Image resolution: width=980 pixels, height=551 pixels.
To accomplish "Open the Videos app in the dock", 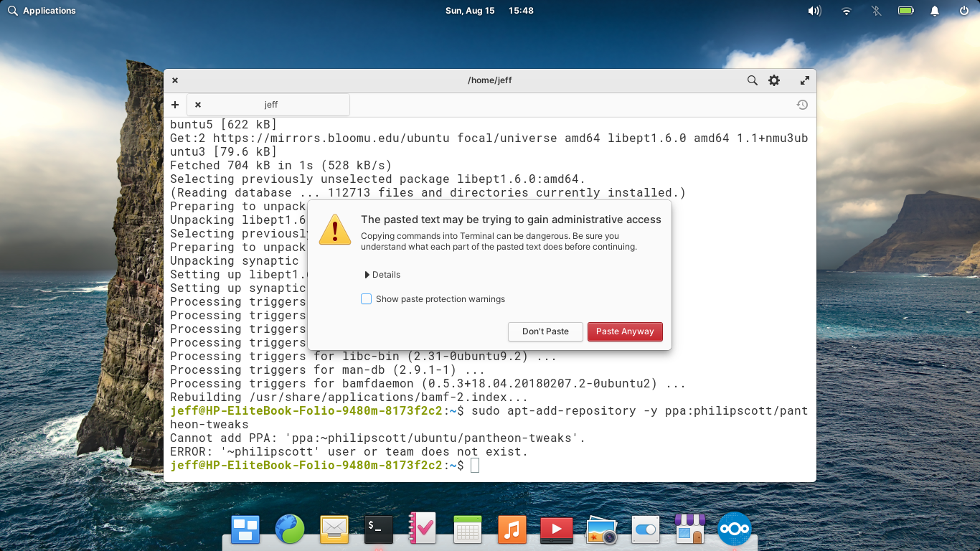I will click(556, 529).
